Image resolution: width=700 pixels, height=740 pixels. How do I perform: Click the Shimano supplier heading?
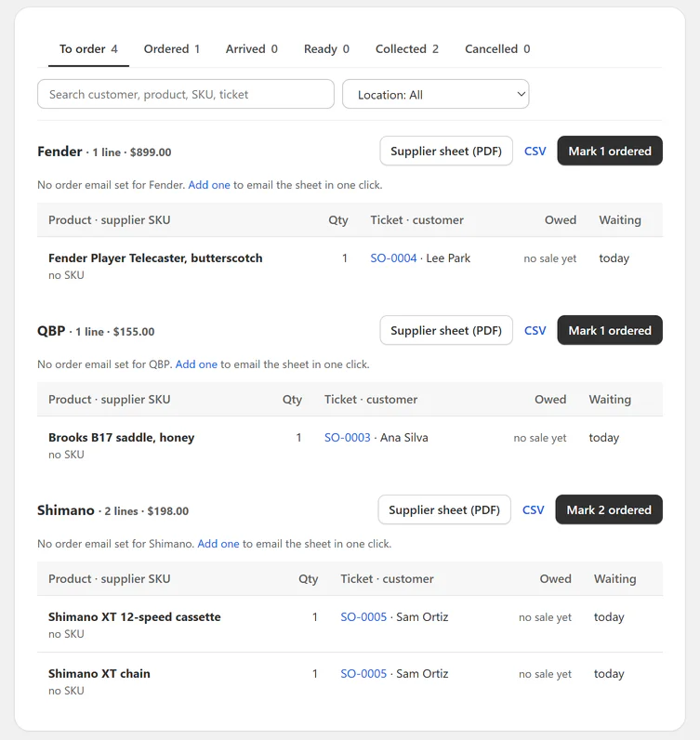click(x=66, y=510)
